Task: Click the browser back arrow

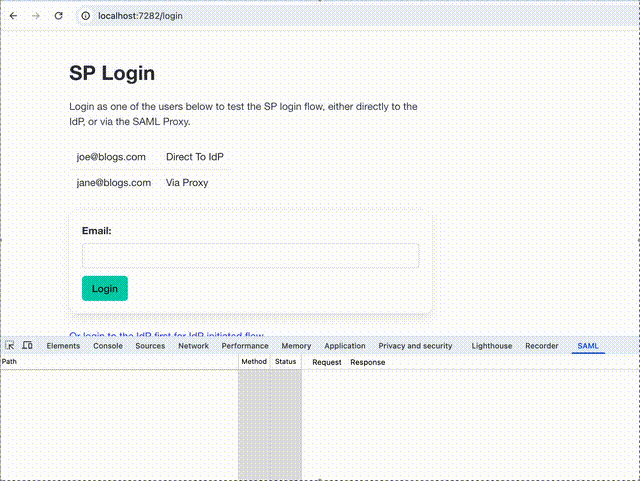Action: coord(13,16)
